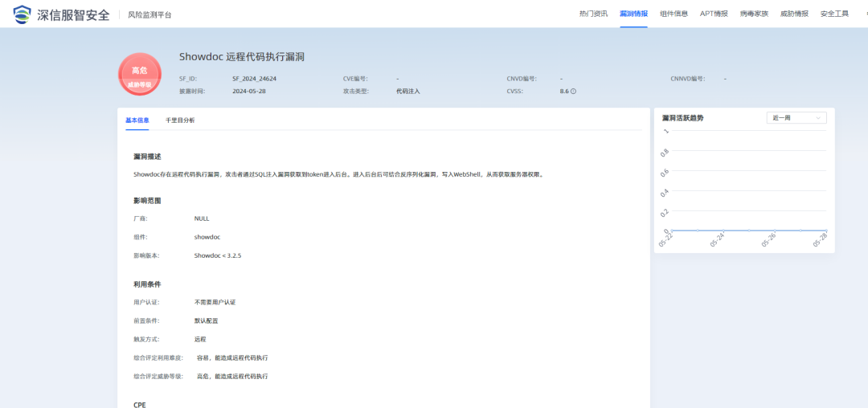Click the vulnerability description starting with Showdoc存在
Viewport: 868px width, 408px height.
tap(339, 175)
